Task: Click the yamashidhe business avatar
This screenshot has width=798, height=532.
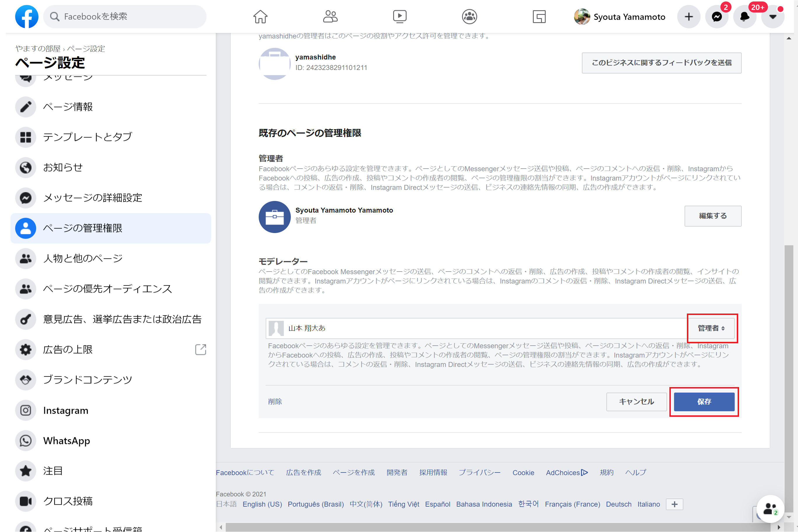Action: pyautogui.click(x=274, y=64)
